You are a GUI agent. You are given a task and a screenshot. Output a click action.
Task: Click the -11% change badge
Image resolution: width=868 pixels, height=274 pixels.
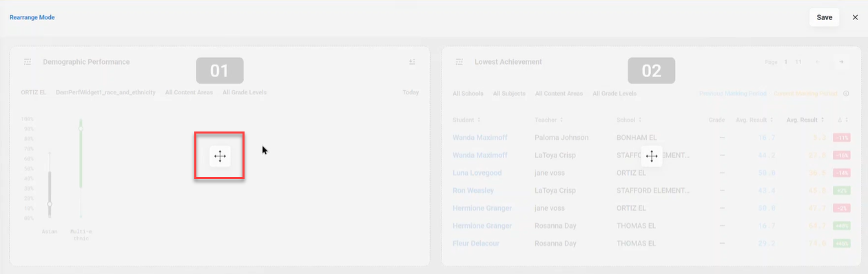pyautogui.click(x=842, y=138)
